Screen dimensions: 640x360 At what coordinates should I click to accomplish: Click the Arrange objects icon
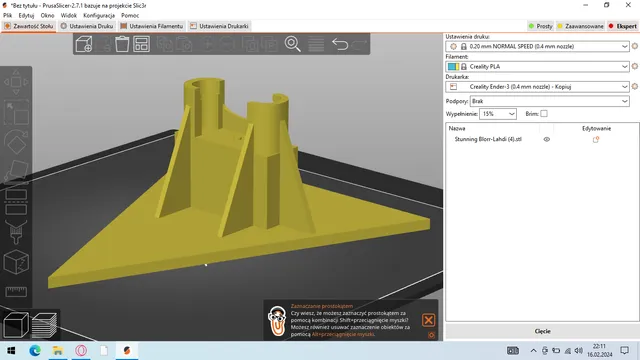[x=141, y=44]
